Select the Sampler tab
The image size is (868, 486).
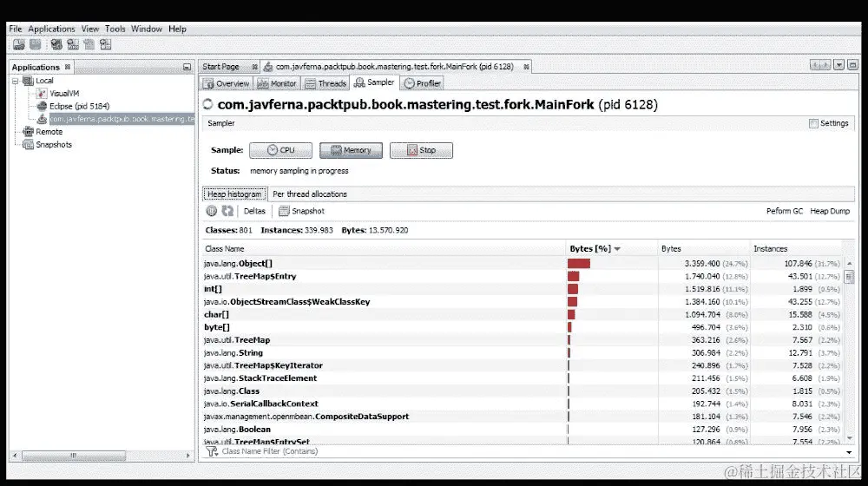[375, 82]
